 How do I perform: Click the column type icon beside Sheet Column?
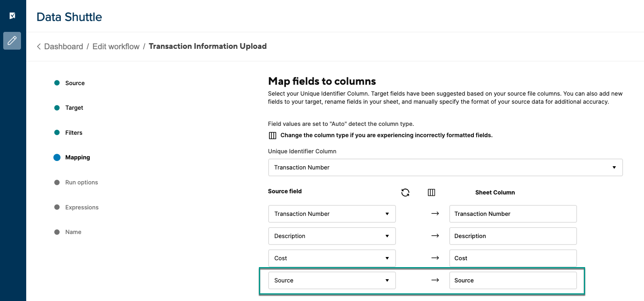tap(431, 192)
